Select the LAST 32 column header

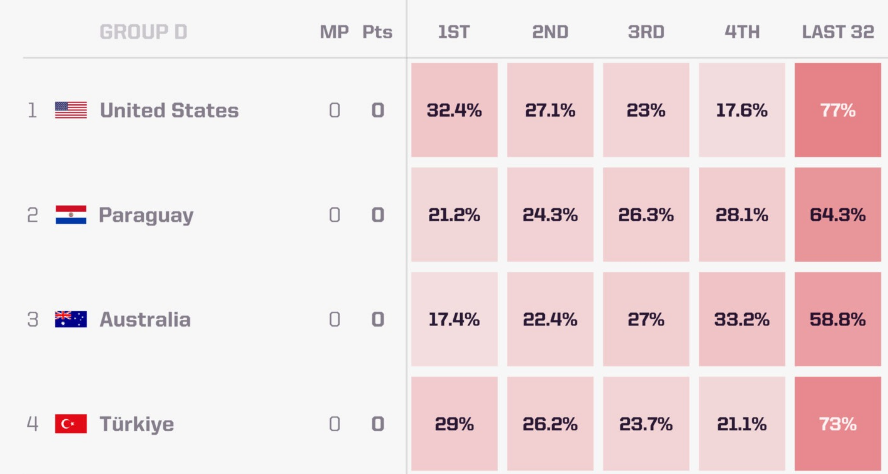coord(838,32)
